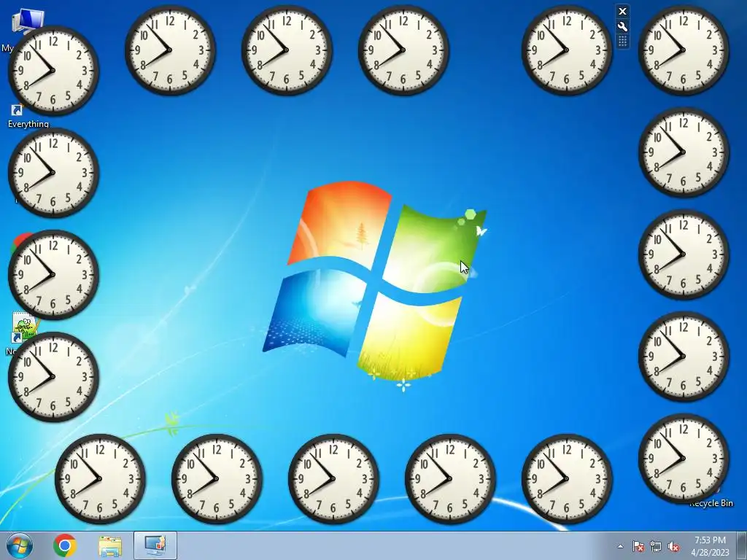Image resolution: width=747 pixels, height=560 pixels.
Task: Open clock gadget options wrench
Action: point(622,27)
